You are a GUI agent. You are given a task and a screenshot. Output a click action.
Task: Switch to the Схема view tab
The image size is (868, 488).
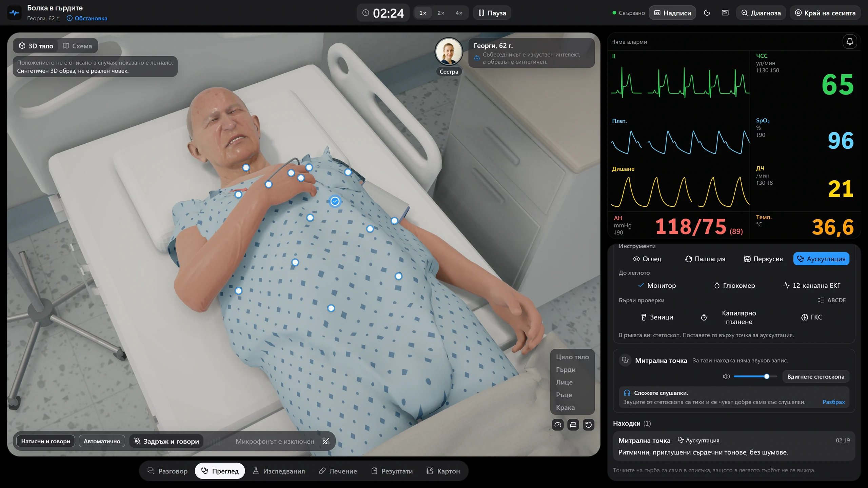point(78,46)
